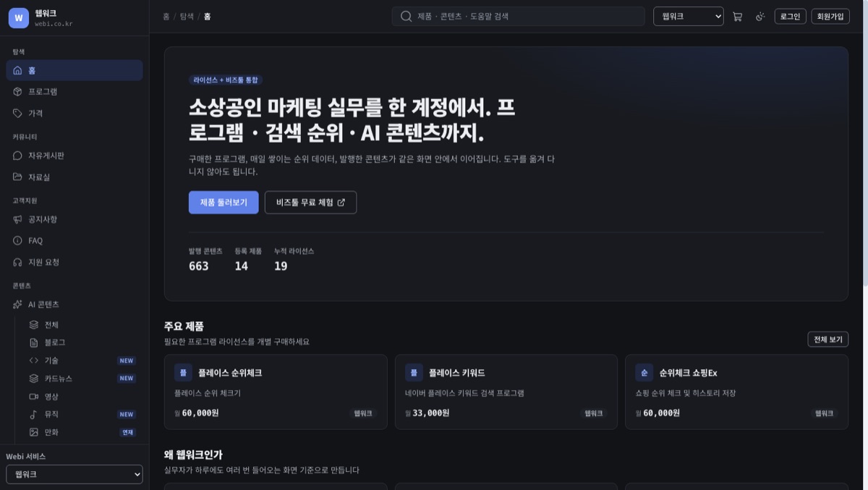Click the 웹워크 tag on 플레이스 키워드 card
The height and width of the screenshot is (490, 868).
click(x=594, y=413)
